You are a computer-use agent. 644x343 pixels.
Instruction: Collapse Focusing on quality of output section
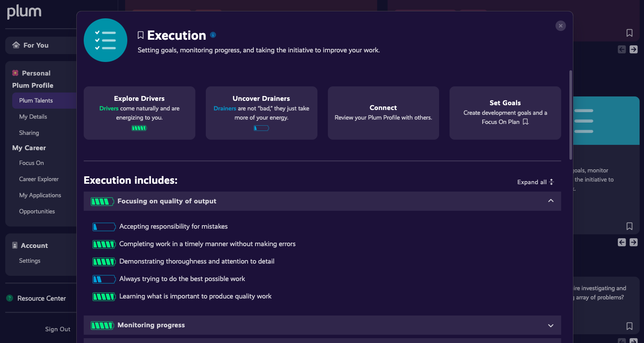[551, 201]
